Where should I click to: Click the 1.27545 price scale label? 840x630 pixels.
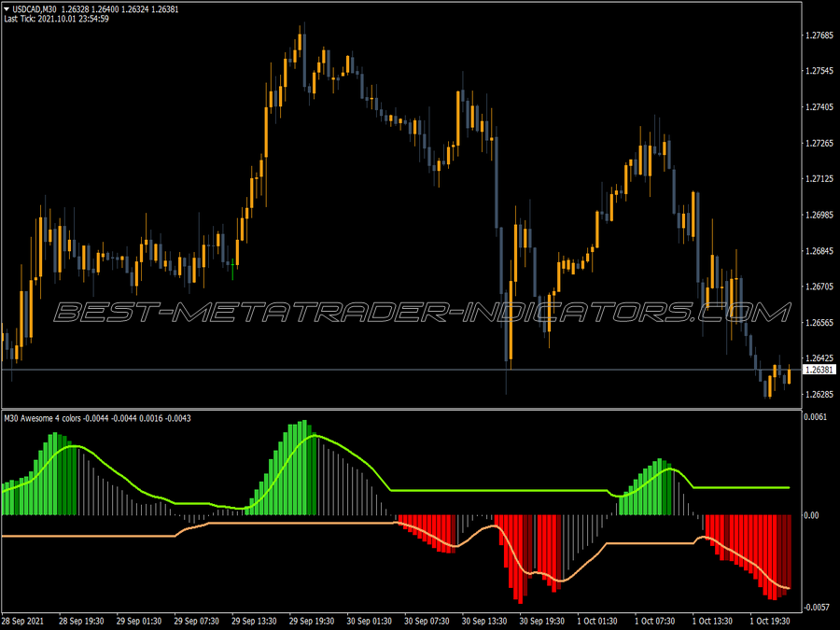(x=819, y=71)
